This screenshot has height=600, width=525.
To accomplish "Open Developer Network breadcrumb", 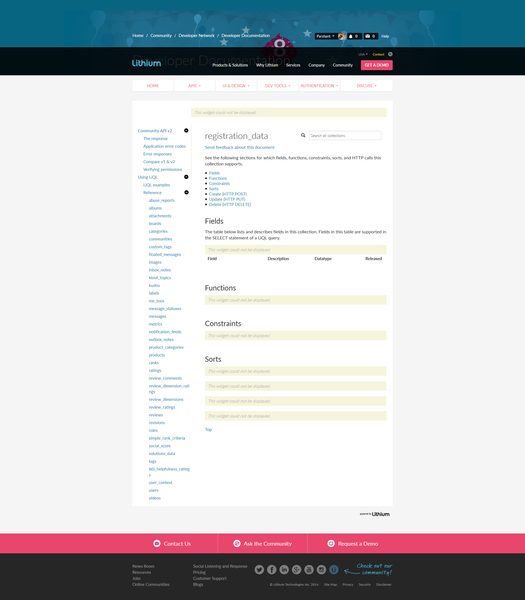I will click(196, 36).
